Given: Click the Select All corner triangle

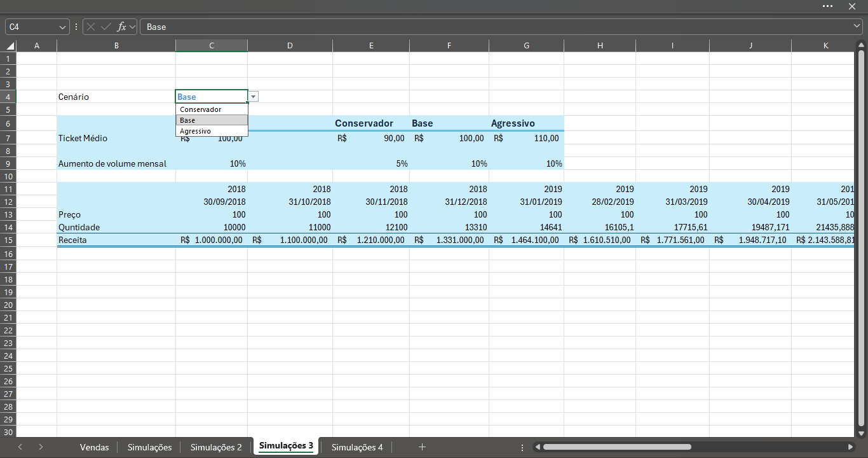Looking at the screenshot, I should [x=10, y=46].
